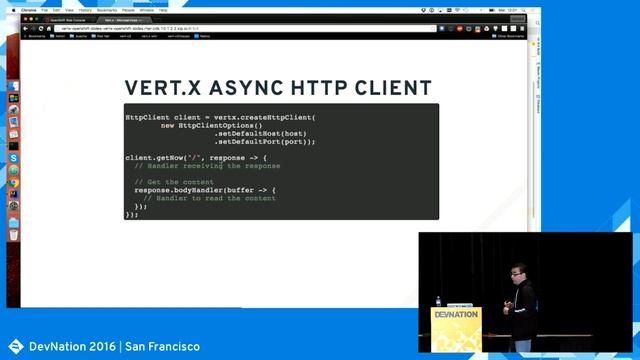Screen dimensions: 640x360
Task: Open a new tab
Action: [157, 20]
